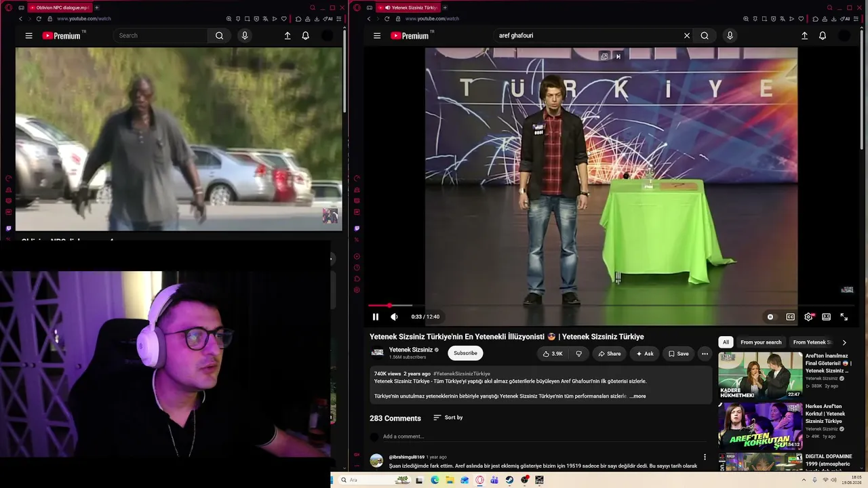Seek along the red video progress bar

pyautogui.click(x=612, y=306)
